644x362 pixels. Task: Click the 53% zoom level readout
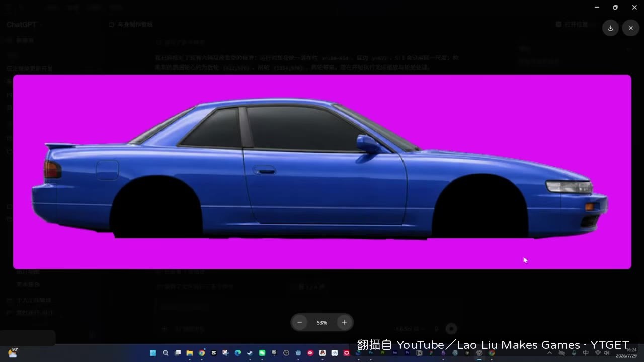322,323
